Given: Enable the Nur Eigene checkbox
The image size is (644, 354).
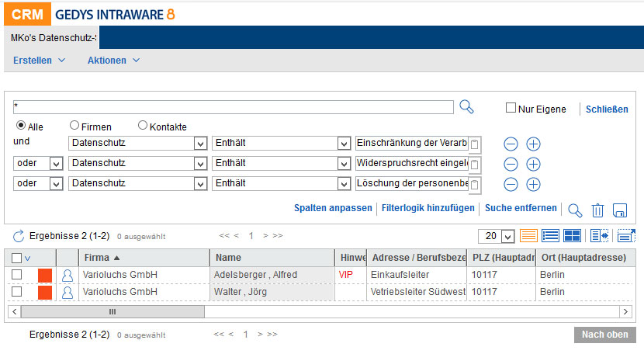Looking at the screenshot, I should pyautogui.click(x=511, y=109).
